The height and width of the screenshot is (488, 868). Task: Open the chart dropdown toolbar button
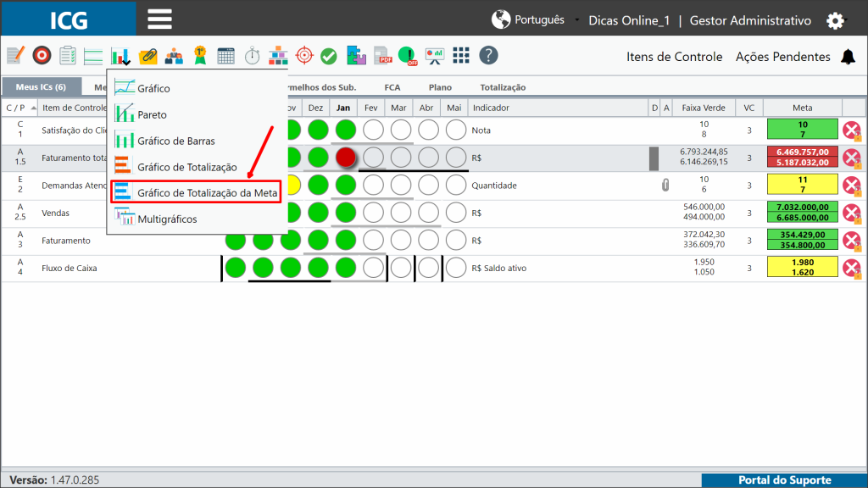point(120,56)
